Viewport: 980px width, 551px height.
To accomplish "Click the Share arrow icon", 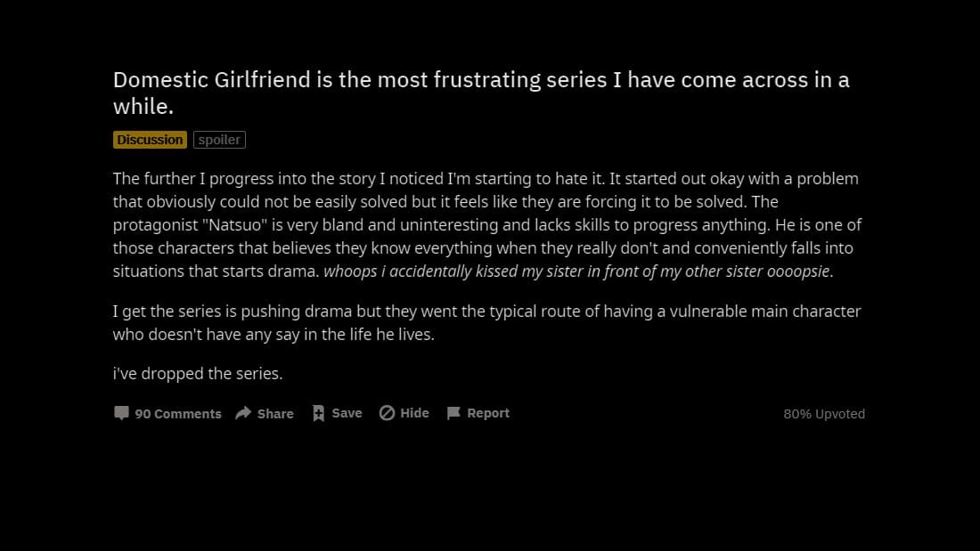I will coord(243,413).
